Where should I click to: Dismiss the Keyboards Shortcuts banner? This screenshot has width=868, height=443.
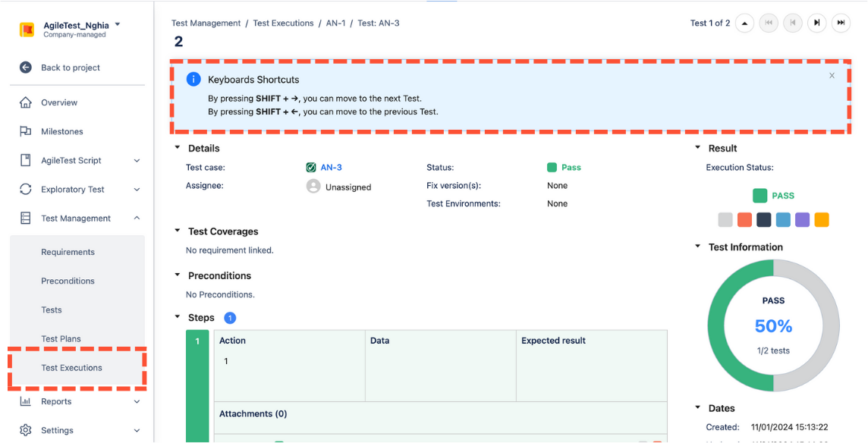pos(832,76)
